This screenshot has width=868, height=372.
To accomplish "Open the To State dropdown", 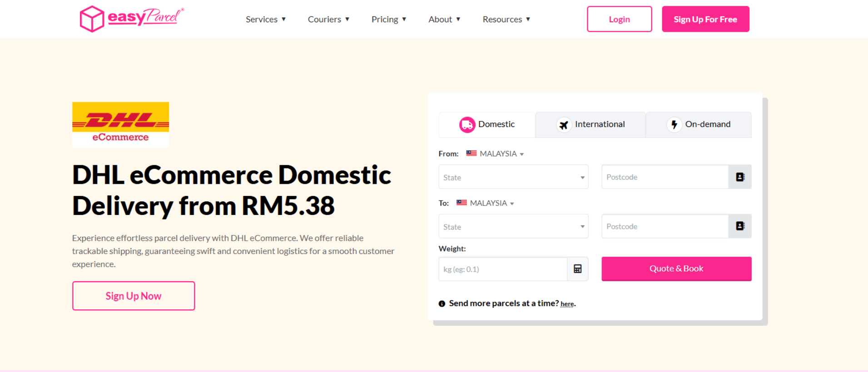I will pos(513,226).
